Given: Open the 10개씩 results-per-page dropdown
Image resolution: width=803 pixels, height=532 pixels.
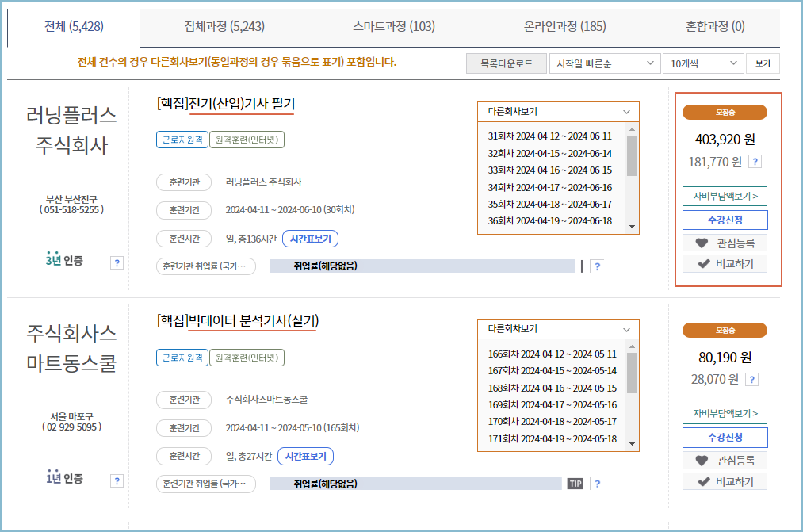Looking at the screenshot, I should 704,63.
